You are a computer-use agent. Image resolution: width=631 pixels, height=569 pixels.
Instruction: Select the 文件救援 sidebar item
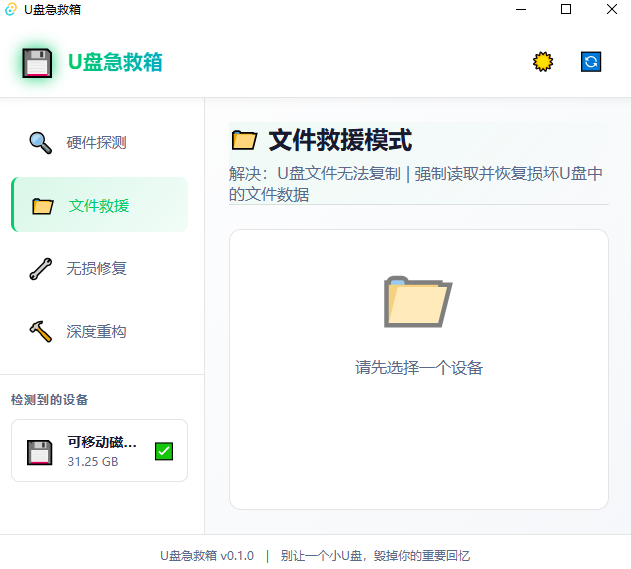[x=99, y=206]
